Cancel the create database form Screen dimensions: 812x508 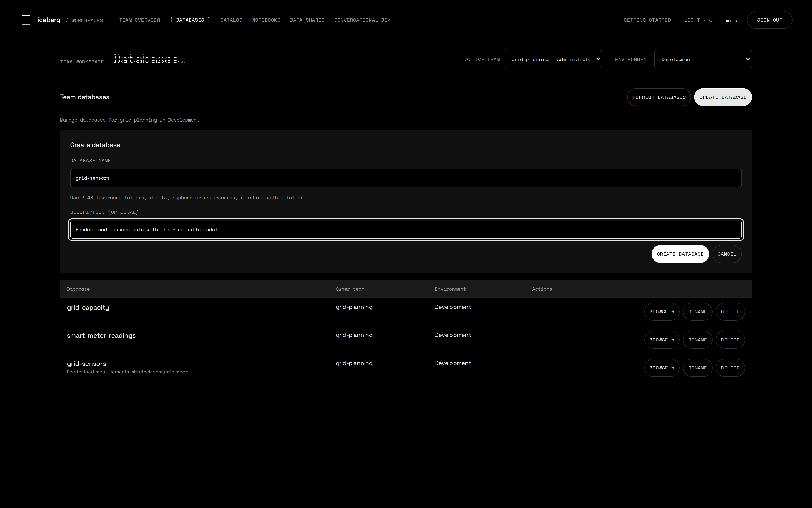coord(727,254)
